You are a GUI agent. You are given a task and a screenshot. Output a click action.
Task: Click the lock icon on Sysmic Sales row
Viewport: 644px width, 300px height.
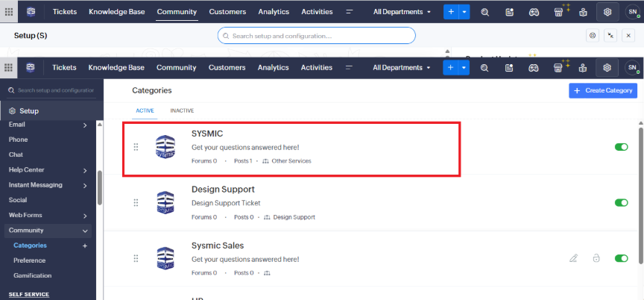coord(596,258)
